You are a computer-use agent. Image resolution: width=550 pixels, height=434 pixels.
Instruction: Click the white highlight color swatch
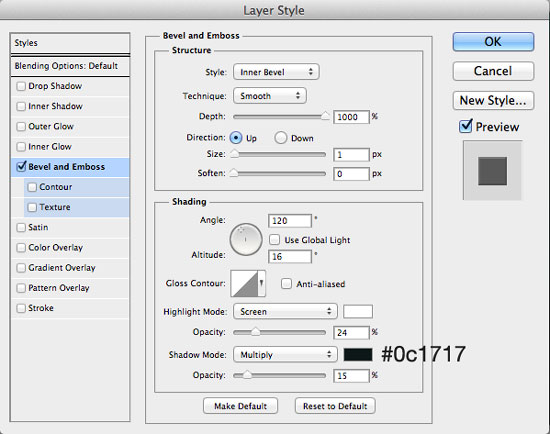click(x=358, y=312)
